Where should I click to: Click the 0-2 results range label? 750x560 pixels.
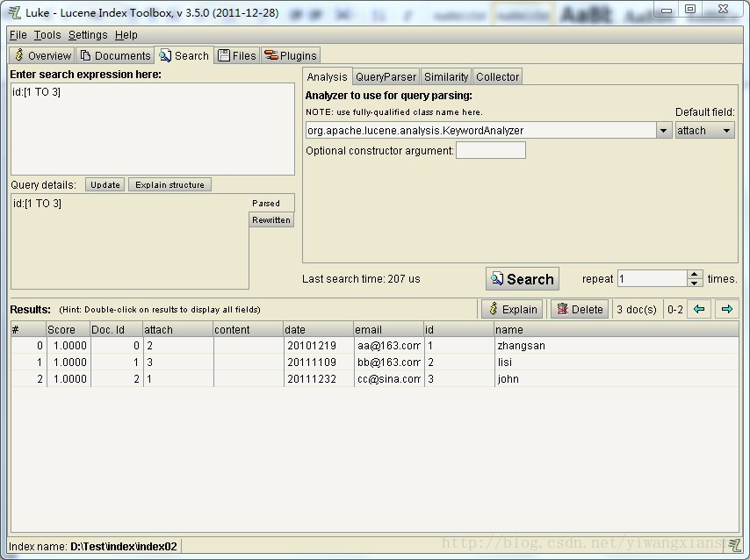pos(674,310)
